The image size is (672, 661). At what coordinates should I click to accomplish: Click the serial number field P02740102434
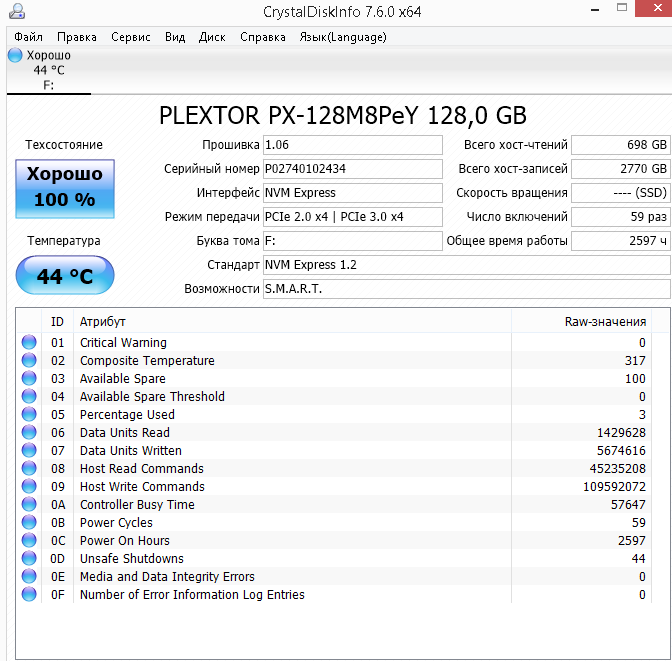353,169
